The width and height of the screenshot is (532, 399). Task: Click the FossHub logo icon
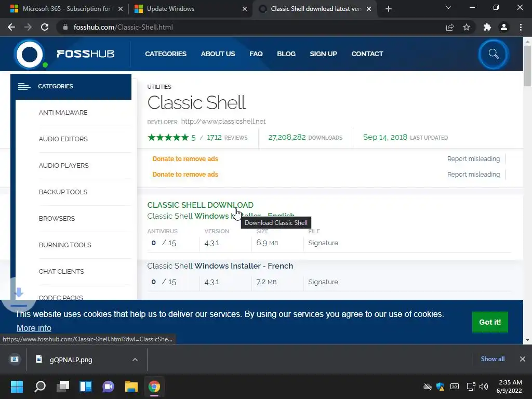(x=30, y=54)
